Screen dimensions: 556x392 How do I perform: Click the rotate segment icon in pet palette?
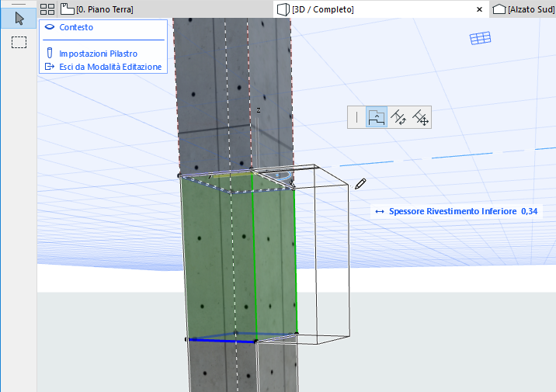[x=398, y=117]
